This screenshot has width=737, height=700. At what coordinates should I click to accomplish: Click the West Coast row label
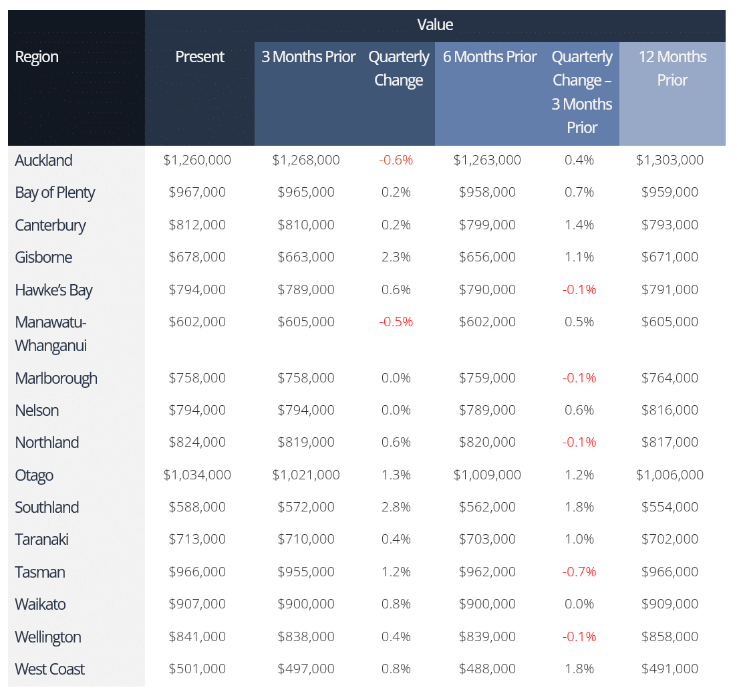click(x=49, y=669)
